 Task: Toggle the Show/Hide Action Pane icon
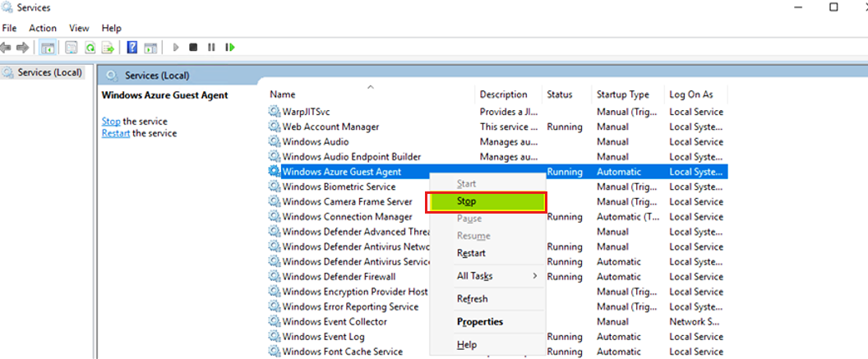point(150,48)
